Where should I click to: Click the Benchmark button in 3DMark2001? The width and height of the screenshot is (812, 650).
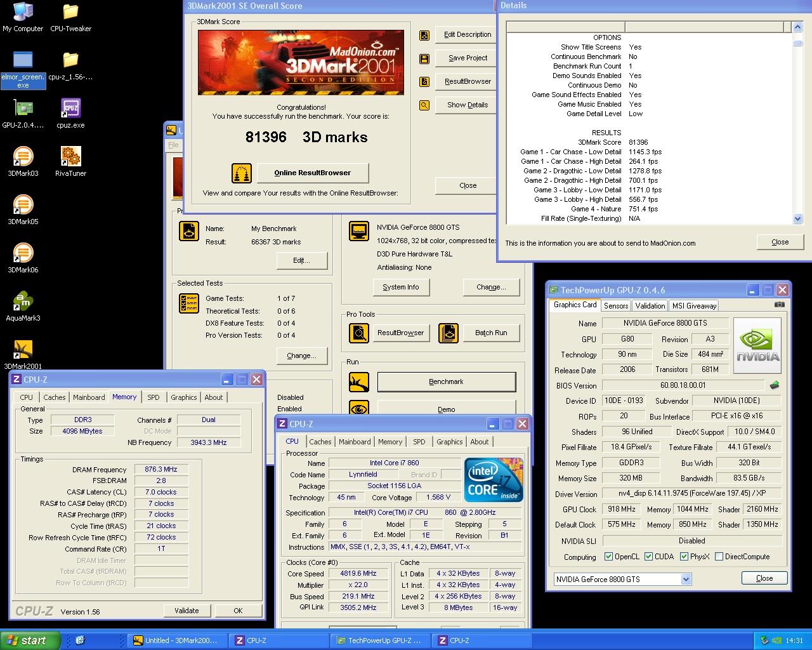(446, 381)
